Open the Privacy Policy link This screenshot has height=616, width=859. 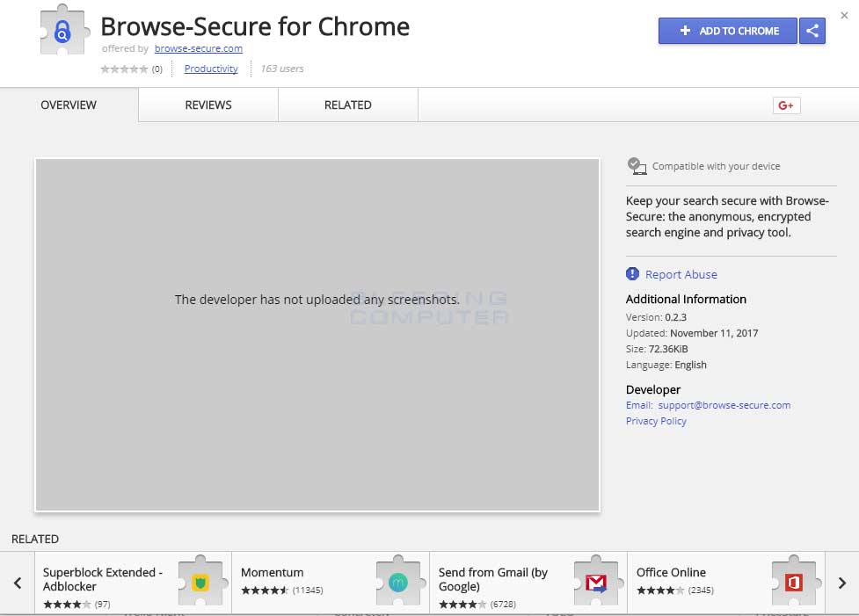(x=656, y=421)
